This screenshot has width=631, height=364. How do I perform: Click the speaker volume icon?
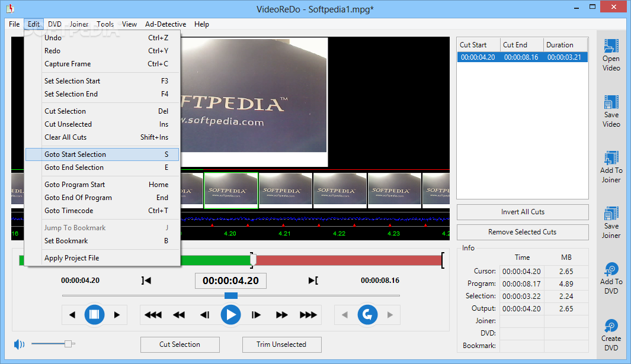coord(19,344)
